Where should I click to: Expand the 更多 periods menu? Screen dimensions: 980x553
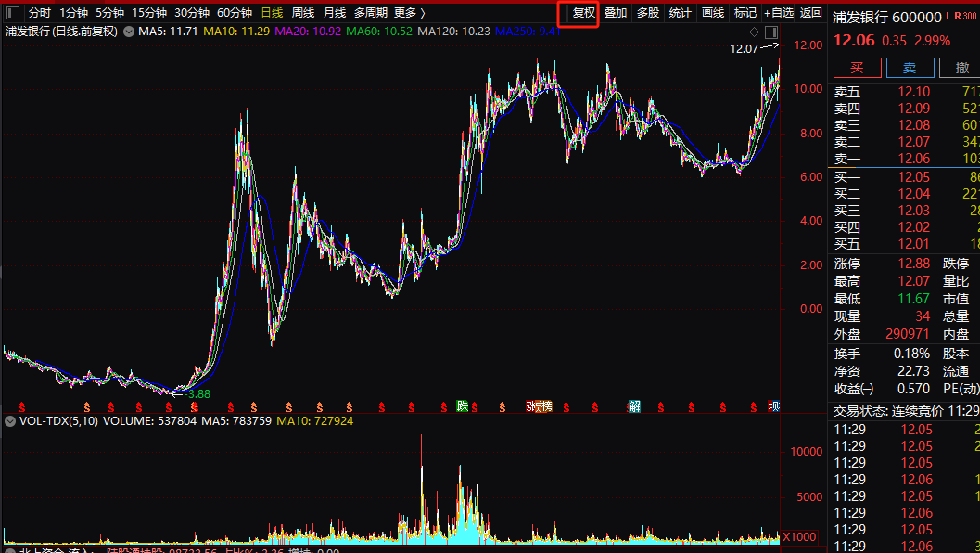tap(409, 13)
